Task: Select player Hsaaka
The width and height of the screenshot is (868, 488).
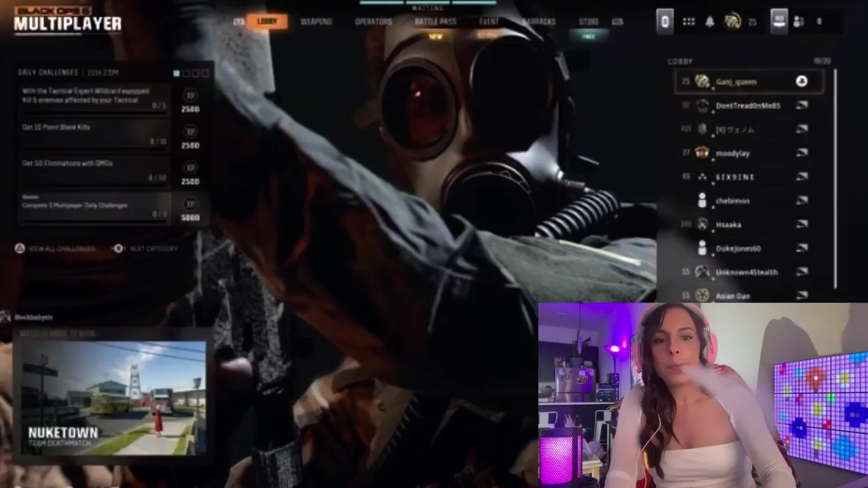Action: point(749,225)
